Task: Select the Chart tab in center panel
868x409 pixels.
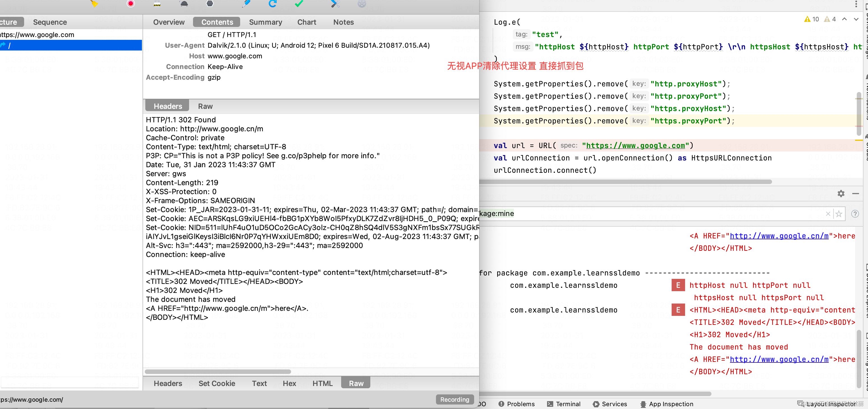Action: click(307, 22)
